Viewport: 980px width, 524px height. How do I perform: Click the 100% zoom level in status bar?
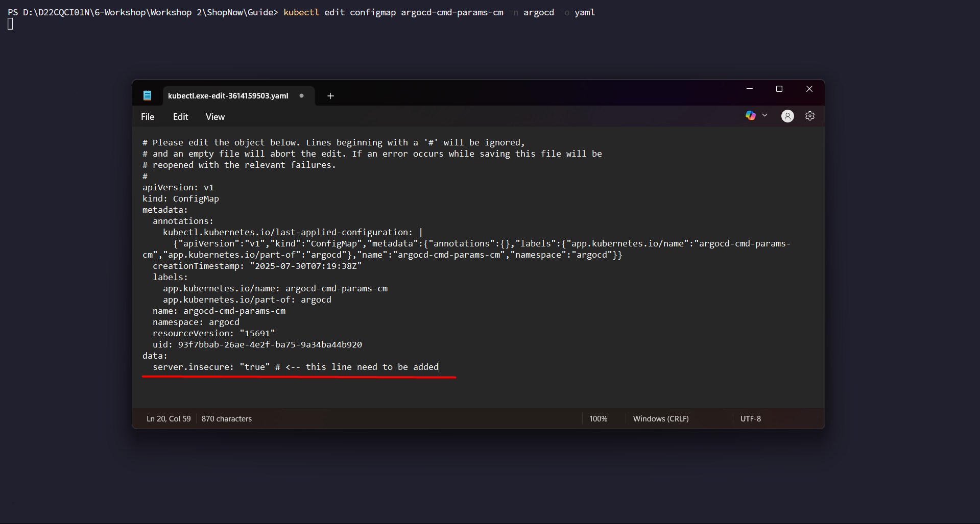(598, 419)
